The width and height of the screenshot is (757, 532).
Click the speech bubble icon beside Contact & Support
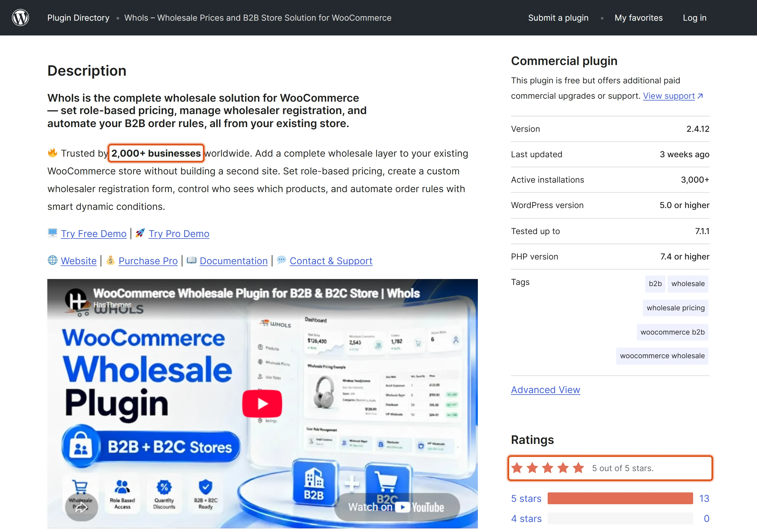[281, 260]
